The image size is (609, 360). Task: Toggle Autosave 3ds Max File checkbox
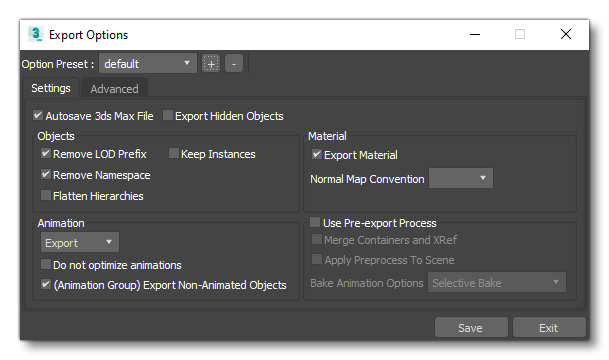click(38, 115)
